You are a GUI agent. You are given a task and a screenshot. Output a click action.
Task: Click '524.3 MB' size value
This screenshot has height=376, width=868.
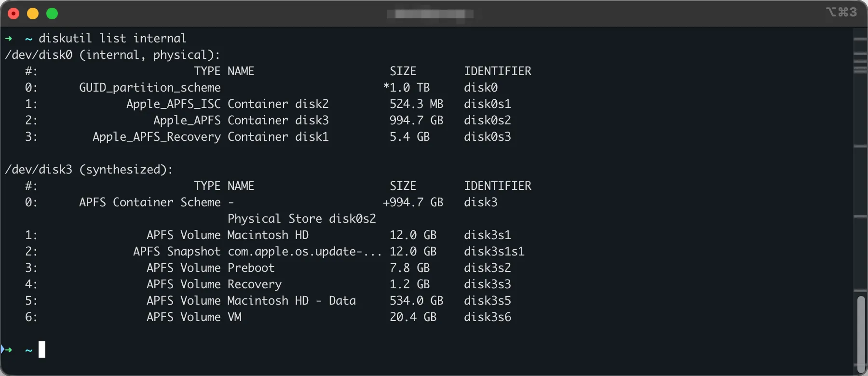416,104
